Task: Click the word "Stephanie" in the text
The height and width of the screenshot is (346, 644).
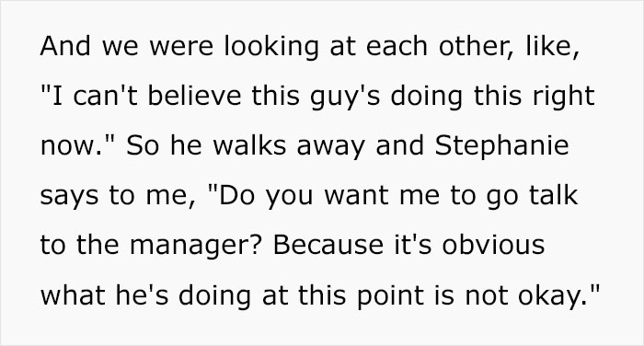Action: coord(502,147)
